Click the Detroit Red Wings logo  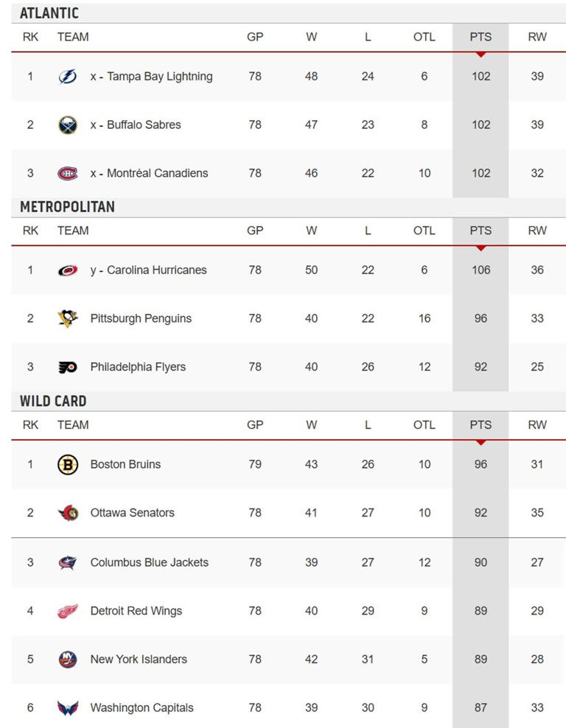[68, 612]
